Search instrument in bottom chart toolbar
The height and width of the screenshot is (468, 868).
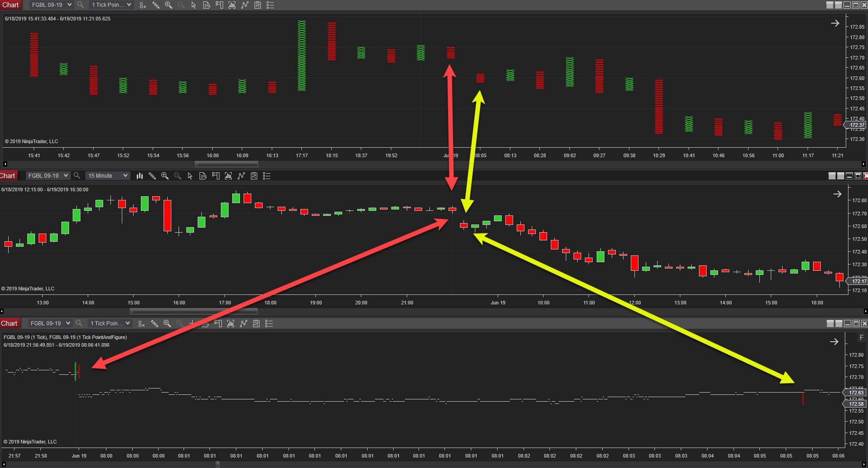[x=79, y=324]
